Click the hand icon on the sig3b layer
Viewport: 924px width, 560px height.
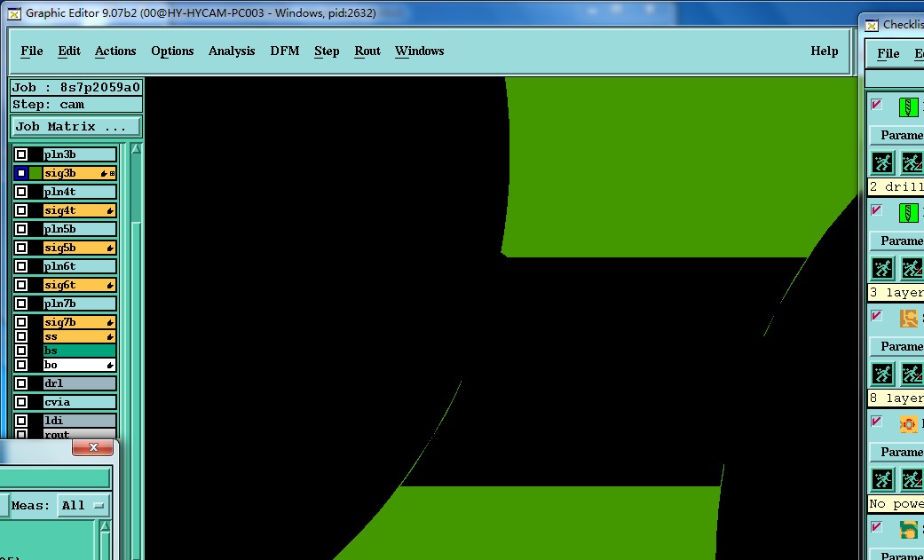[105, 174]
